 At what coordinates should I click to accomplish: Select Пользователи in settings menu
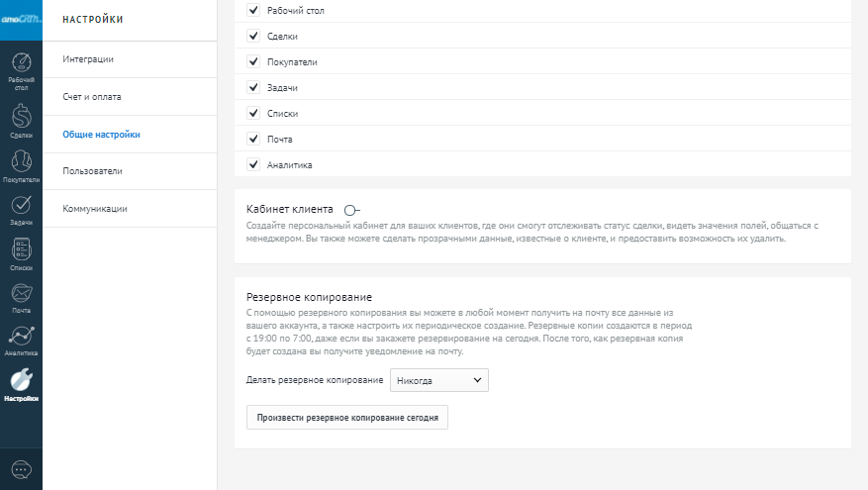92,171
